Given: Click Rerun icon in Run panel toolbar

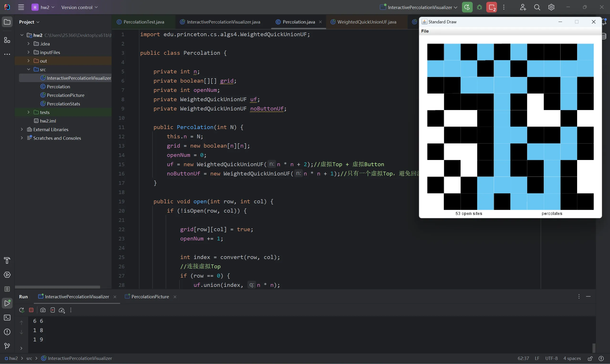Looking at the screenshot, I should click(x=22, y=310).
